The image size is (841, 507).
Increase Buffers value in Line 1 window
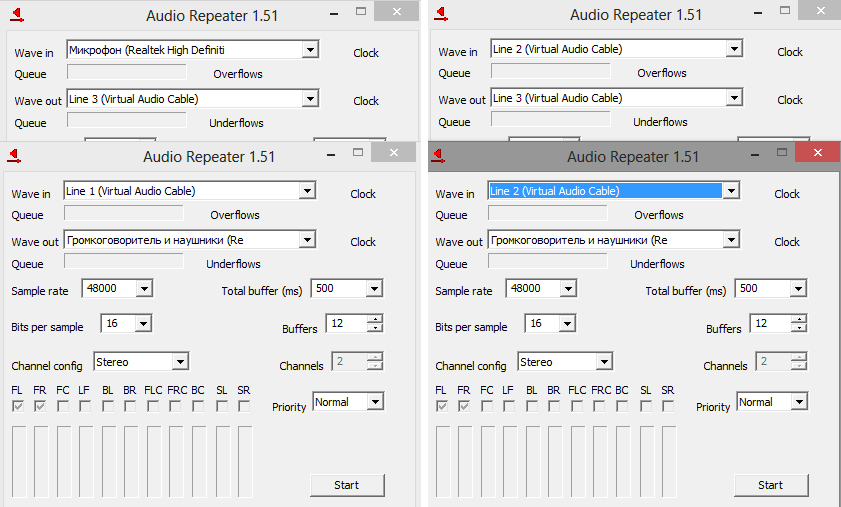(375, 319)
